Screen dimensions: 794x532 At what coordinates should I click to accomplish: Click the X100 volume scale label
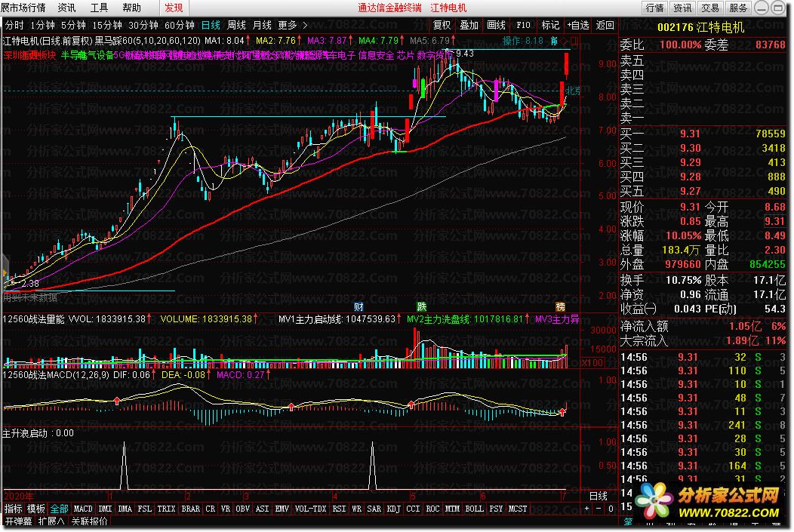[592, 362]
